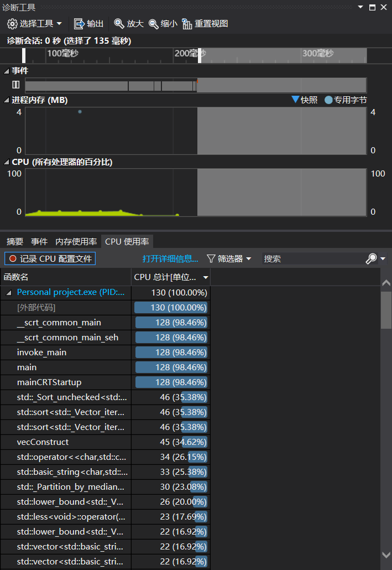Switch to the 摘要 tab

click(x=15, y=241)
